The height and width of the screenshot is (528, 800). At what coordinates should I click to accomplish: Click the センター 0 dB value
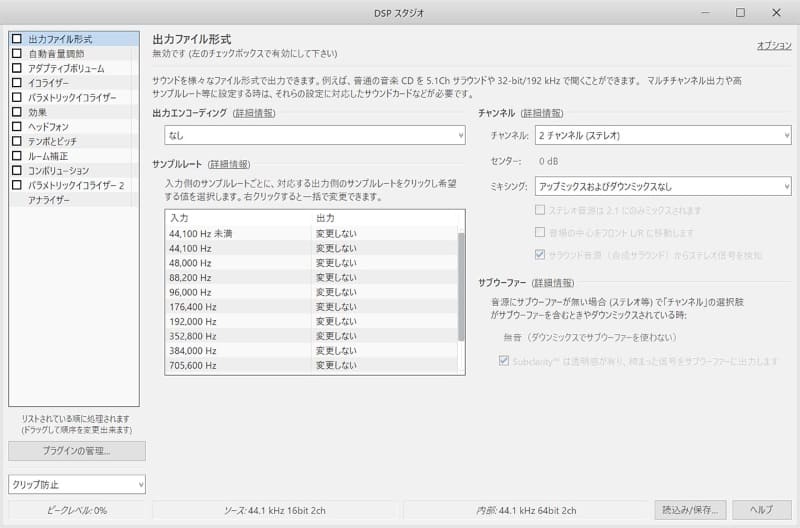(548, 161)
